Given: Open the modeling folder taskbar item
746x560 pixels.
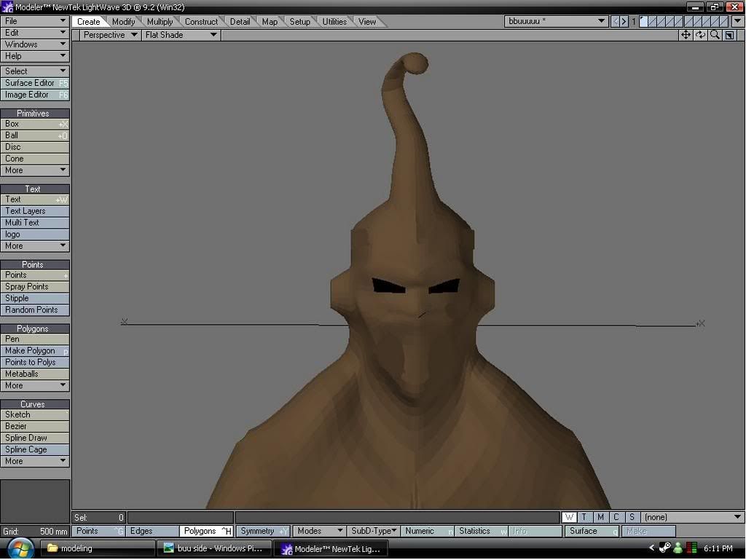Looking at the screenshot, I should tap(98, 548).
